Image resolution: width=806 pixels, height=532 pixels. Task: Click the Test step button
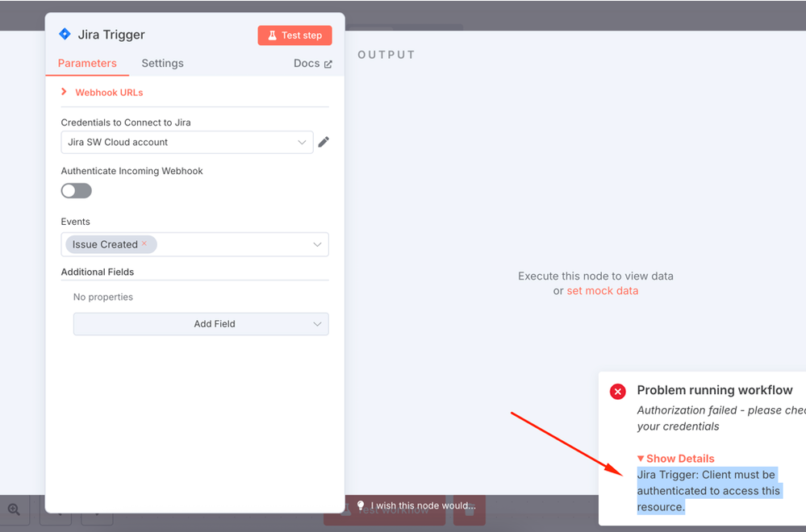(x=294, y=35)
